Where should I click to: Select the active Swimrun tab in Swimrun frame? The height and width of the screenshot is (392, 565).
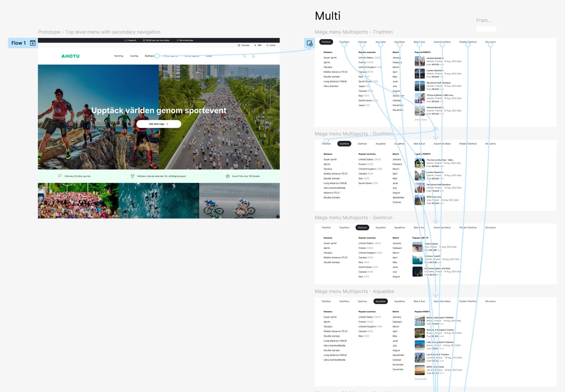pyautogui.click(x=362, y=228)
